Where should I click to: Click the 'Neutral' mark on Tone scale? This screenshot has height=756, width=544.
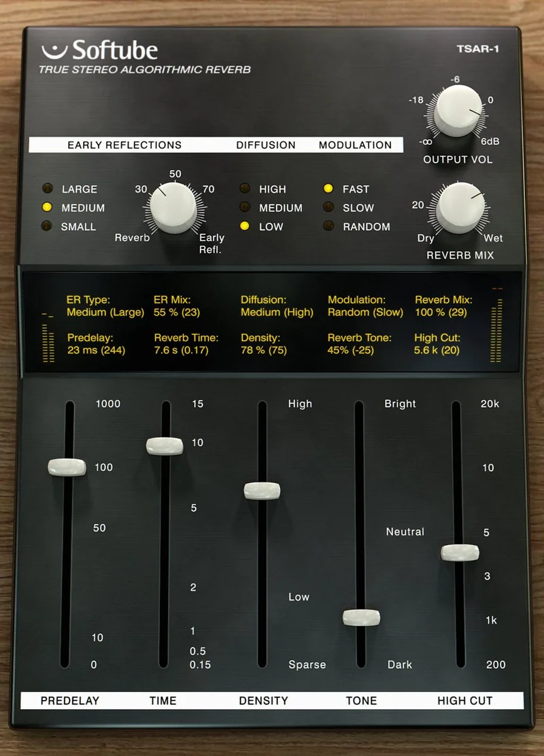tap(405, 531)
